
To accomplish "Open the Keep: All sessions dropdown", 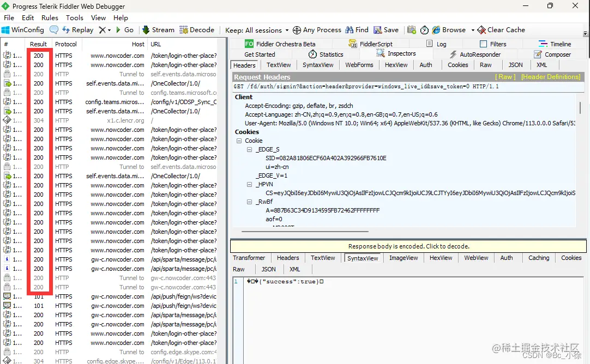I will 257,30.
